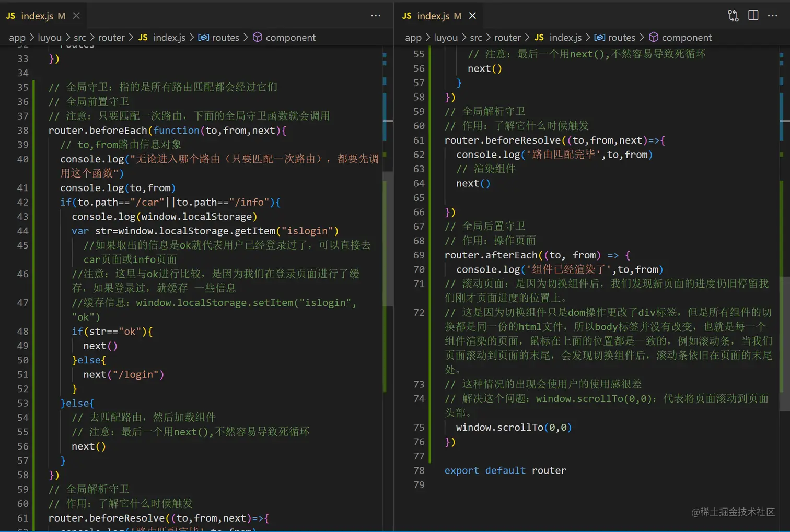The width and height of the screenshot is (790, 532).
Task: Select the left pane index.js tab
Action: coord(43,16)
